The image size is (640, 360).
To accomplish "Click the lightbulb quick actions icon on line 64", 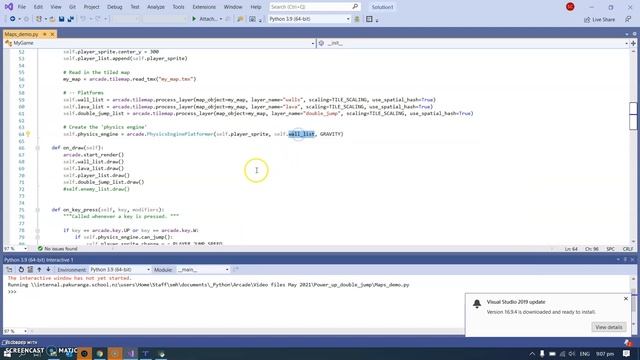I will [x=28, y=134].
